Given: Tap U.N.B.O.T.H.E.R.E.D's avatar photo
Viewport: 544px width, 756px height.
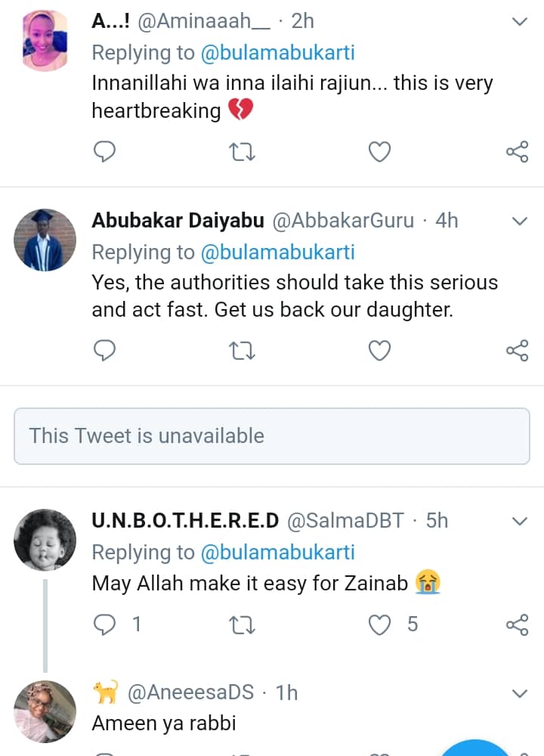Looking at the screenshot, I should pyautogui.click(x=45, y=540).
